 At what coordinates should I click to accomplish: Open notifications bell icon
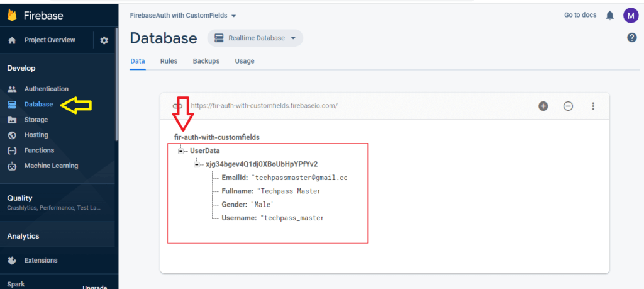click(x=610, y=16)
